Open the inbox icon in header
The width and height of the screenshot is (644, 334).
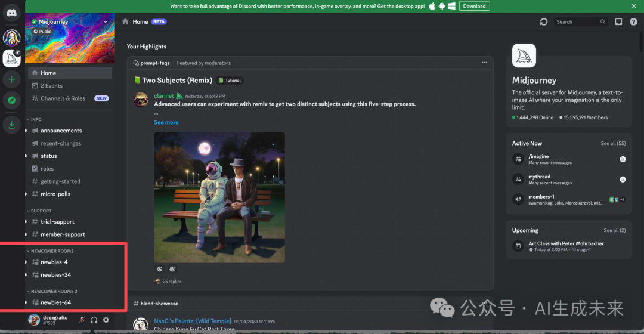[618, 22]
